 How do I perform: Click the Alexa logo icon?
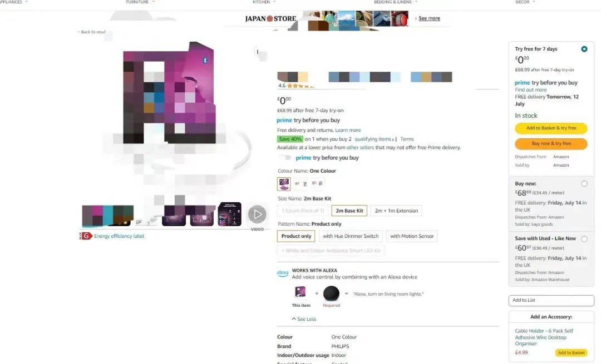tap(283, 273)
